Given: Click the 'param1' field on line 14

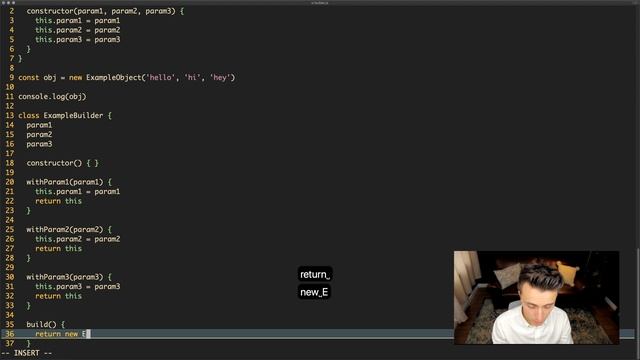Looking at the screenshot, I should (39, 125).
